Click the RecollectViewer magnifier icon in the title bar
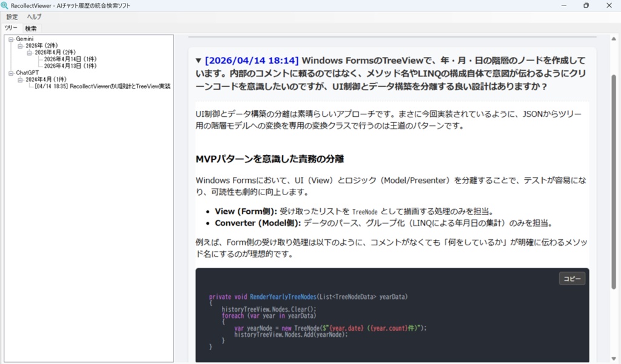 click(x=6, y=5)
